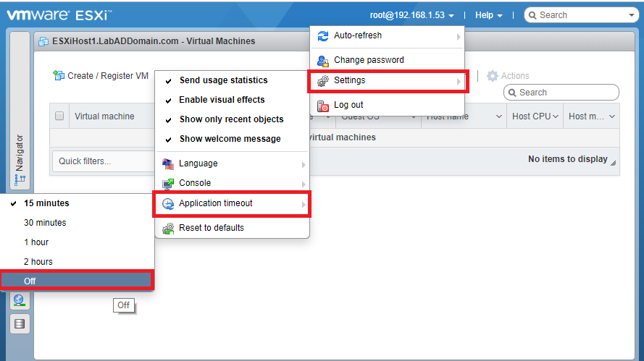The height and width of the screenshot is (361, 644).
Task: Click the networking globe icon in sidebar
Action: (20, 300)
